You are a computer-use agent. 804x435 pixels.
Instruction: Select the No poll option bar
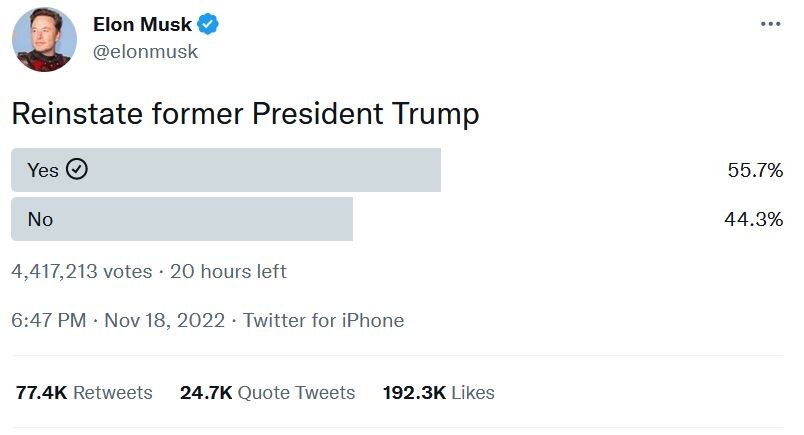(x=181, y=219)
